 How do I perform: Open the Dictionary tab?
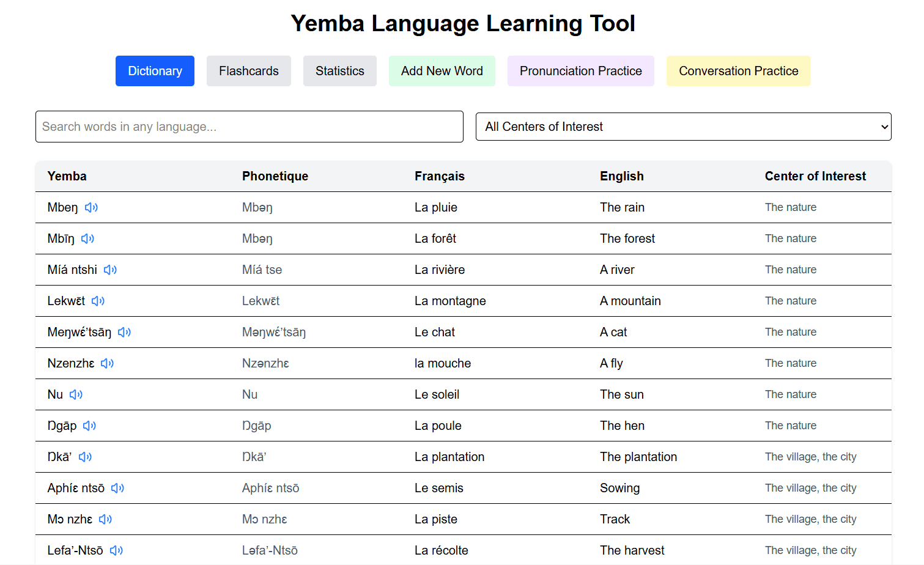point(155,71)
